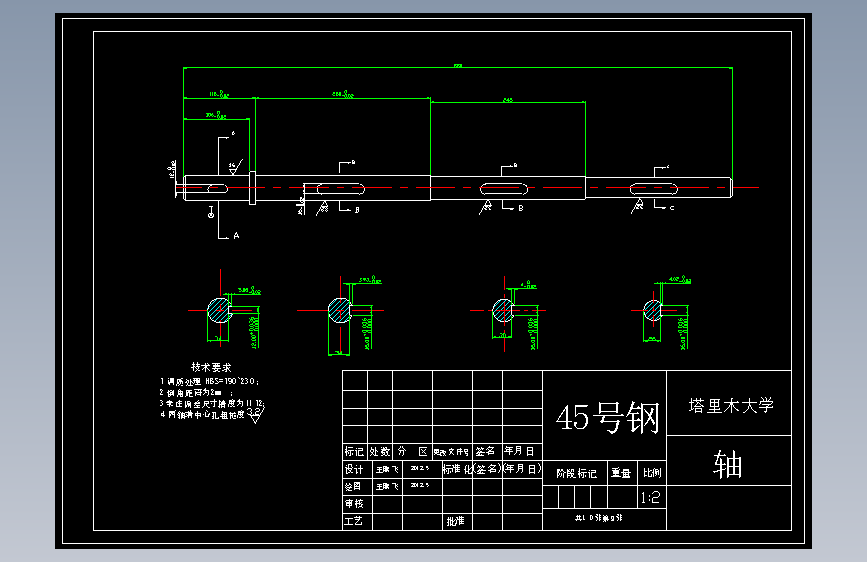This screenshot has width=867, height=562.
Task: Select the '(年月日)' cell with parentheses
Action: click(522, 469)
